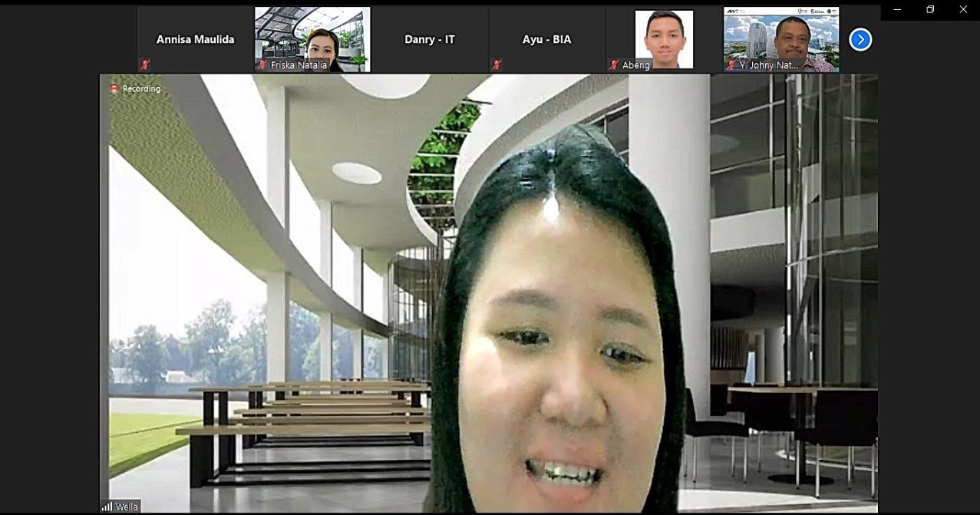The image size is (980, 515).
Task: Click the Wella speaker name label
Action: point(127,507)
